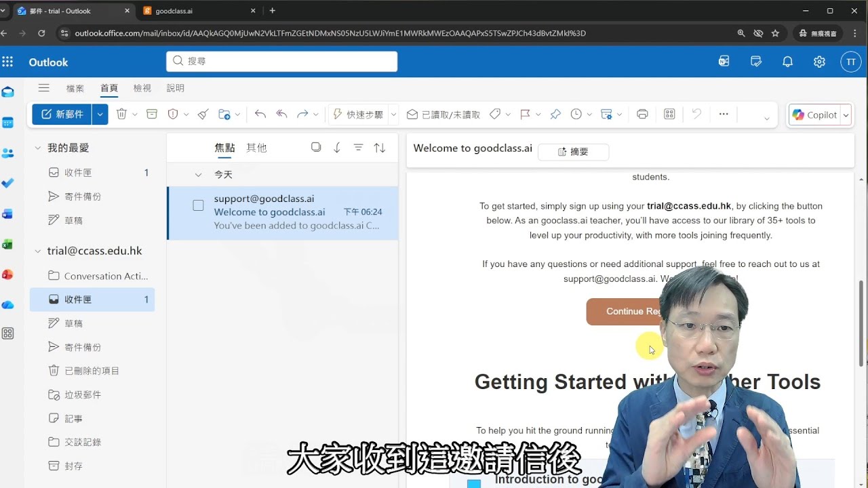Click the 快速步驟 quick steps button
Screen dimensions: 868x488
point(358,115)
